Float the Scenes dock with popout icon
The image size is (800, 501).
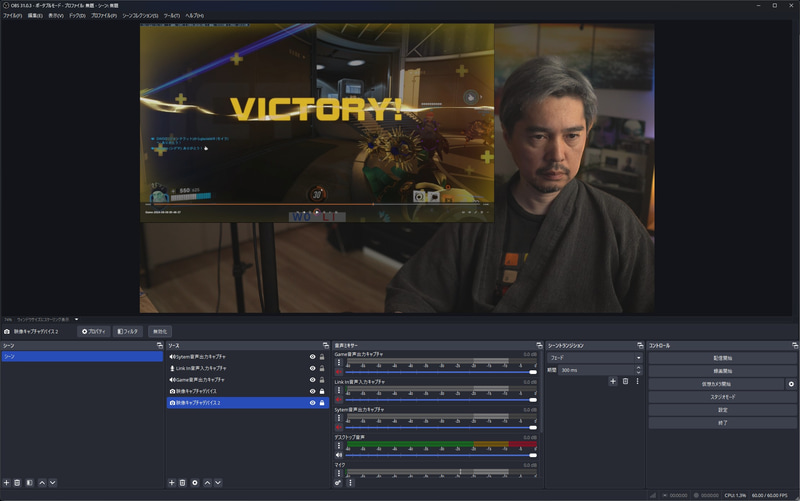(160, 345)
